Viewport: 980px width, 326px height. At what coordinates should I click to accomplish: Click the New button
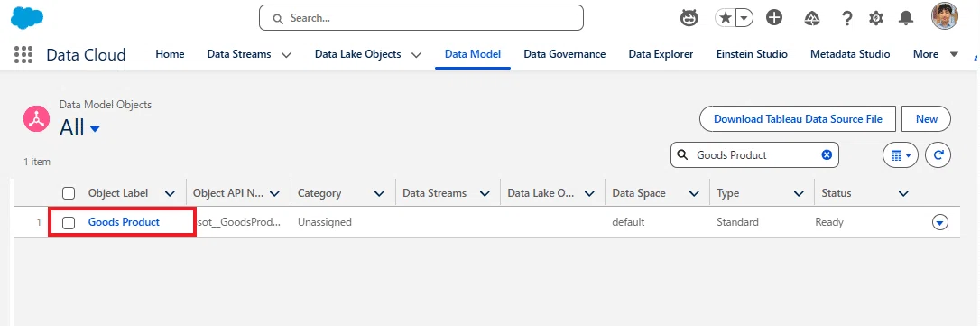pos(926,119)
